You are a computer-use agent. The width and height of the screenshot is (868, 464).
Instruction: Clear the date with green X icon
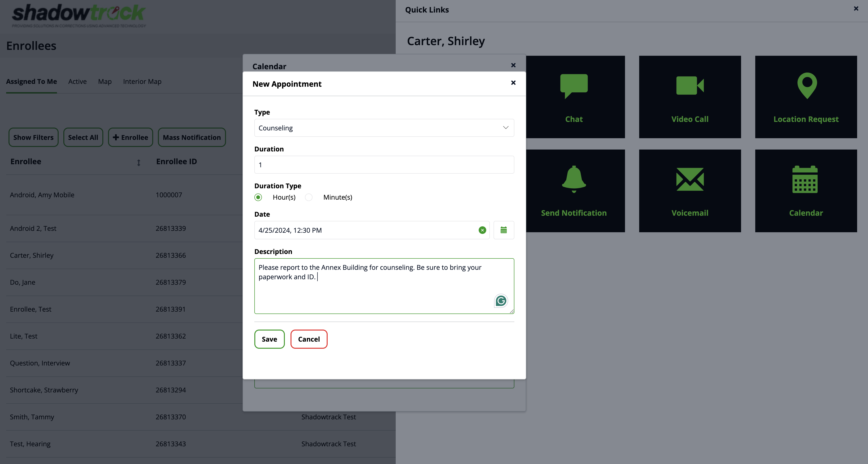[482, 230]
